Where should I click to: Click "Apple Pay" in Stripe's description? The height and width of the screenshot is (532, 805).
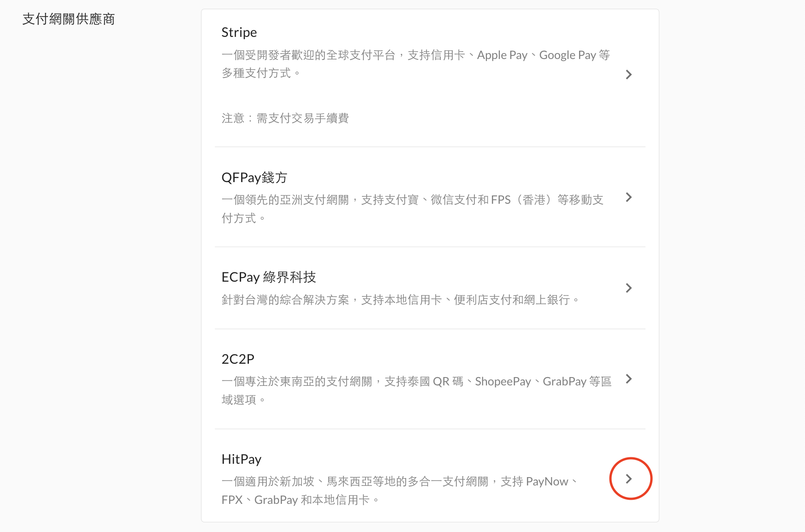click(x=502, y=55)
